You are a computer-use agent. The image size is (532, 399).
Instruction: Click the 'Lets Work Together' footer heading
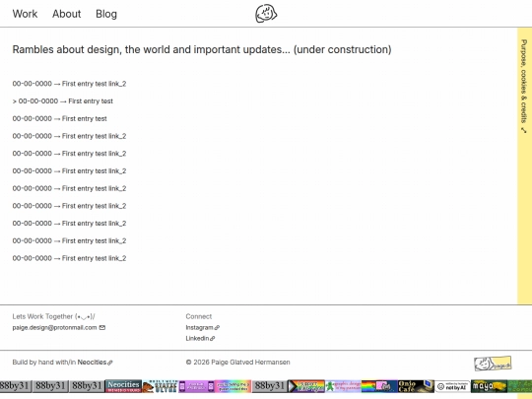[x=53, y=316]
